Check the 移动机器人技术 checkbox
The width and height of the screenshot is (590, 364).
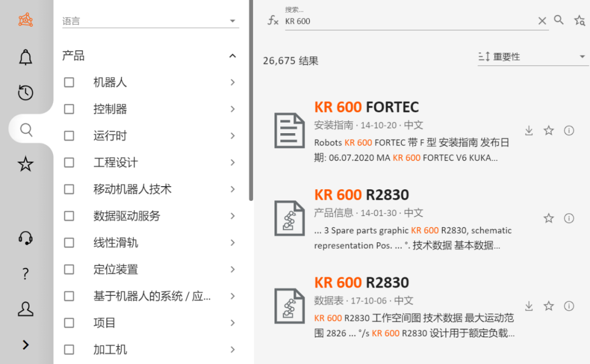tap(69, 189)
